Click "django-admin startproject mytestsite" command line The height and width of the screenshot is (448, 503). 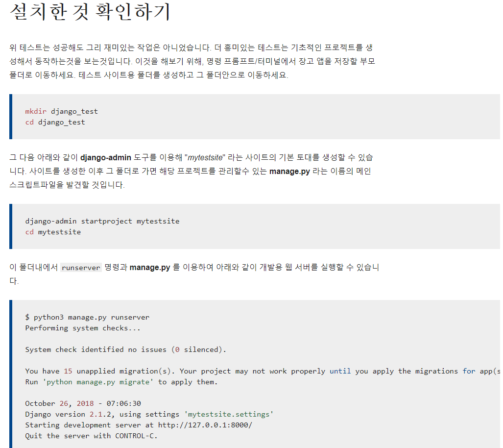tap(102, 221)
